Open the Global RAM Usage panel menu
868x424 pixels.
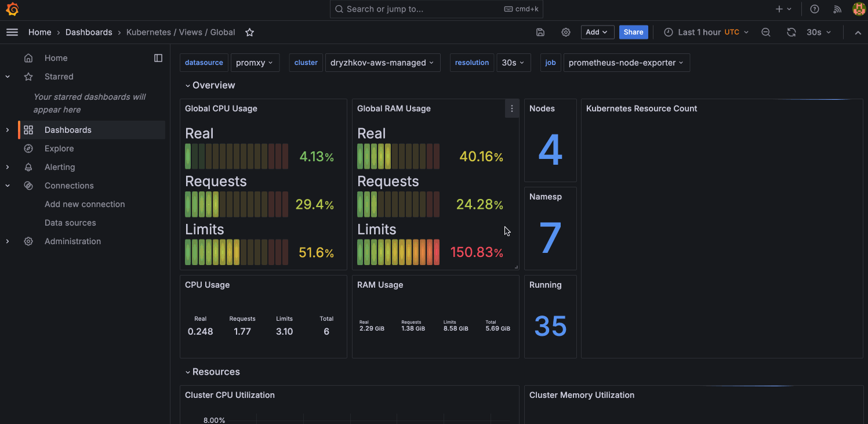click(511, 108)
